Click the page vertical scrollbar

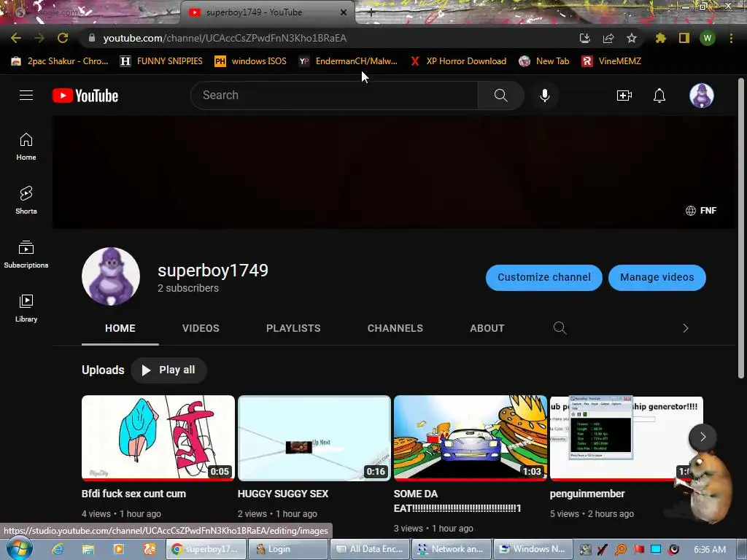741,228
